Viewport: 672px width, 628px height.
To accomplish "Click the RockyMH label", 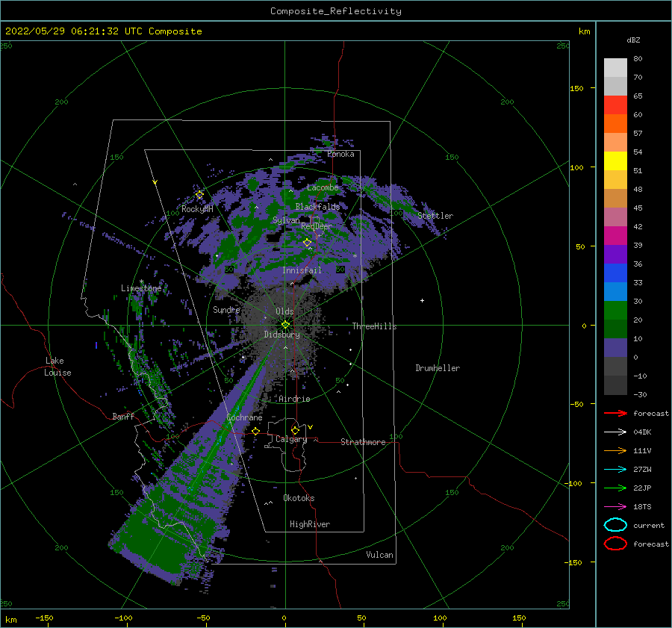I will click(197, 209).
